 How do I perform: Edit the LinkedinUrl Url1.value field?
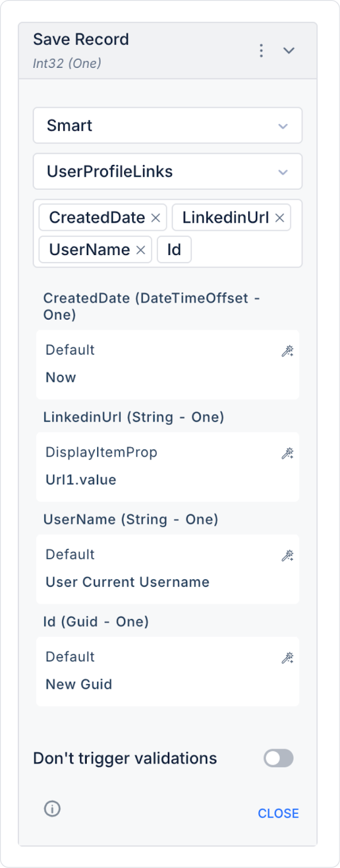(81, 480)
